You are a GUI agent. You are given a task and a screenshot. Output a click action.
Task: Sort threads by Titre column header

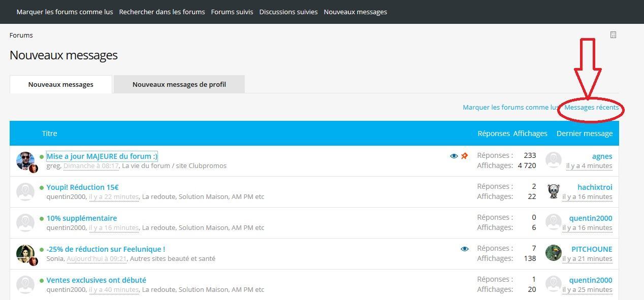pos(50,134)
